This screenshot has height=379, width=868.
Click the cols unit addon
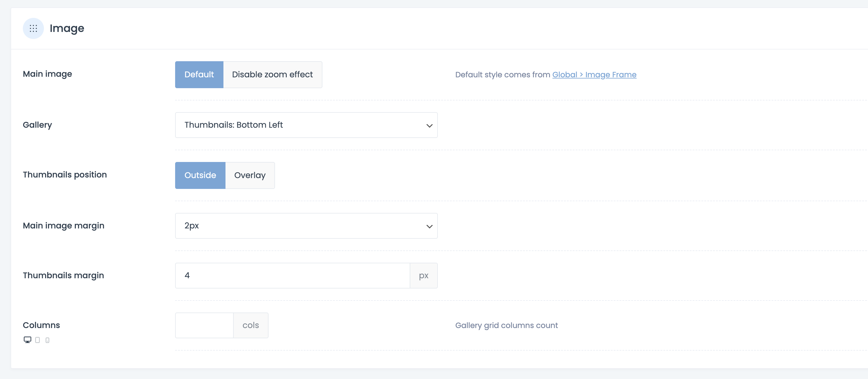250,325
